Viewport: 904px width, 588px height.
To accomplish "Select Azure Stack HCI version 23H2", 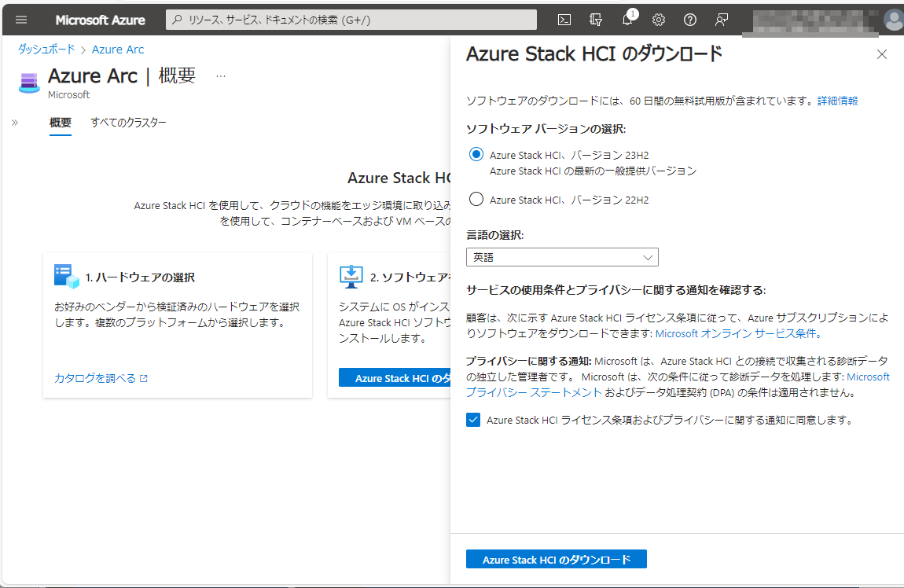I will [476, 155].
